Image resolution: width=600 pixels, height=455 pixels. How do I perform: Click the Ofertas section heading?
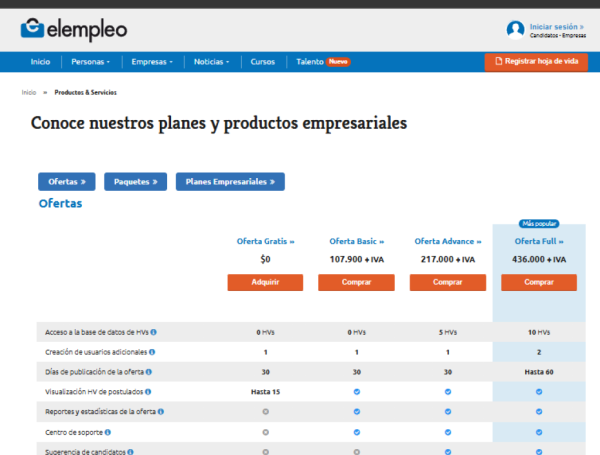60,203
